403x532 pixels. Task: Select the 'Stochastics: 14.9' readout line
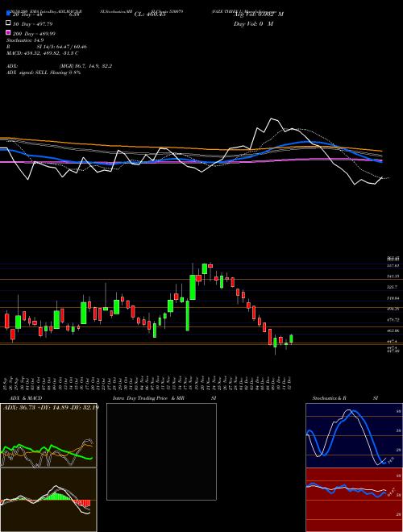pos(25,40)
